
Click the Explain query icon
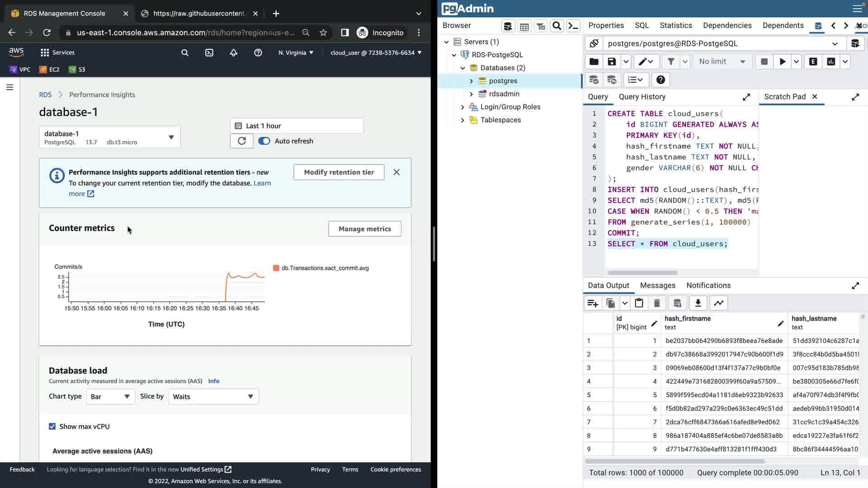tap(813, 62)
